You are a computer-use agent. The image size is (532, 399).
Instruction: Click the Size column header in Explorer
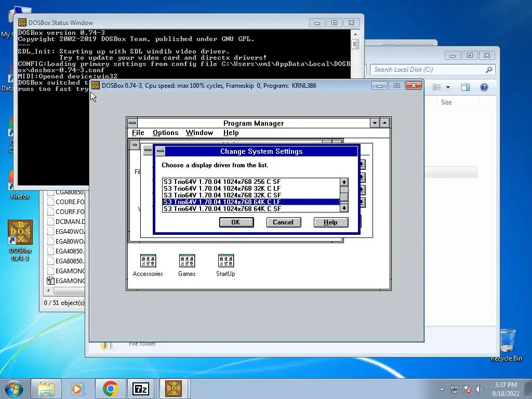[x=446, y=102]
